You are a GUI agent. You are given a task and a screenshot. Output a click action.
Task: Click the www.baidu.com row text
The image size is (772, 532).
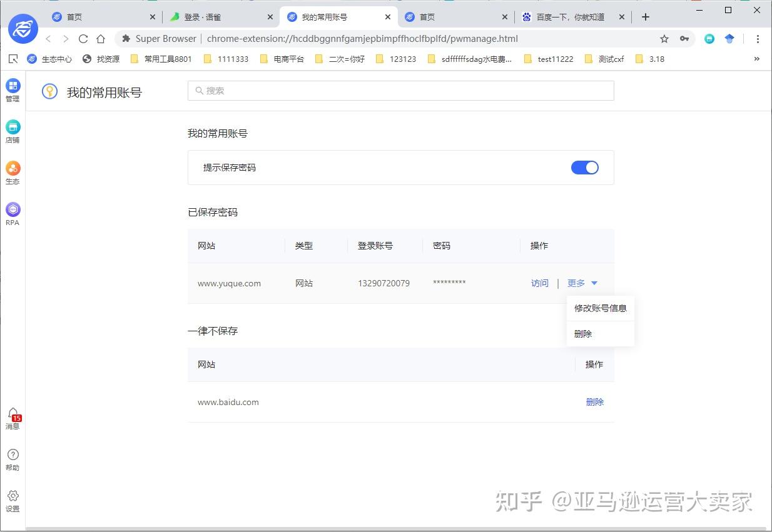click(228, 402)
